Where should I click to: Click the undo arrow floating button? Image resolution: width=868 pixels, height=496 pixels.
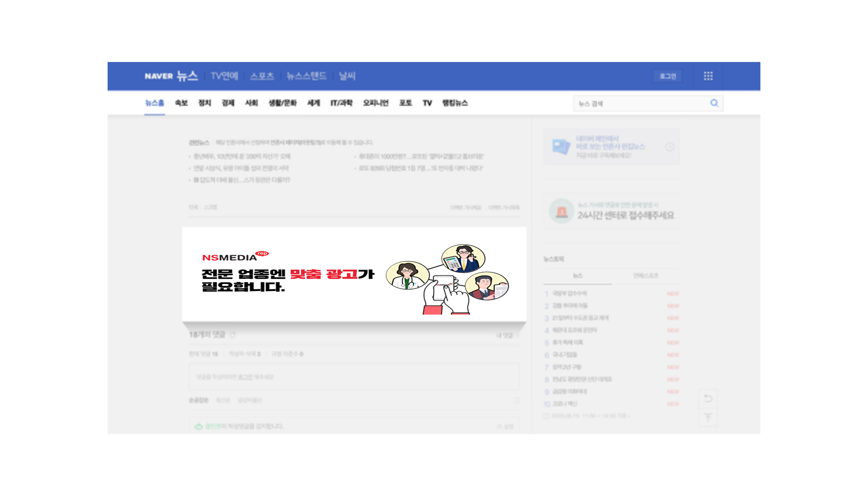708,398
